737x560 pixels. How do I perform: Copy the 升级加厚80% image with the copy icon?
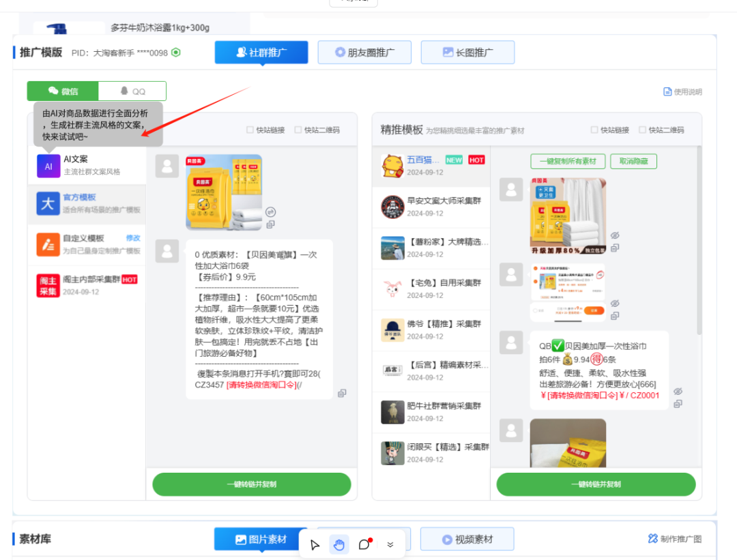click(615, 248)
